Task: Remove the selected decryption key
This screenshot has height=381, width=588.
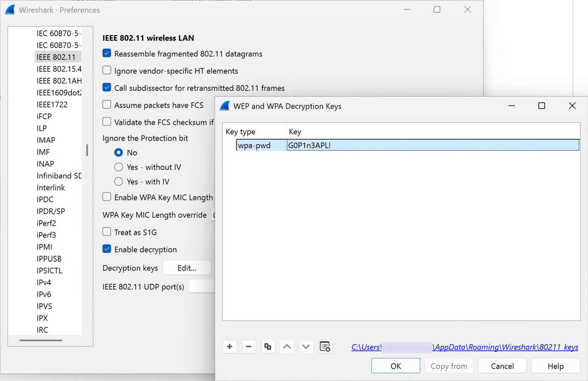Action: 249,347
